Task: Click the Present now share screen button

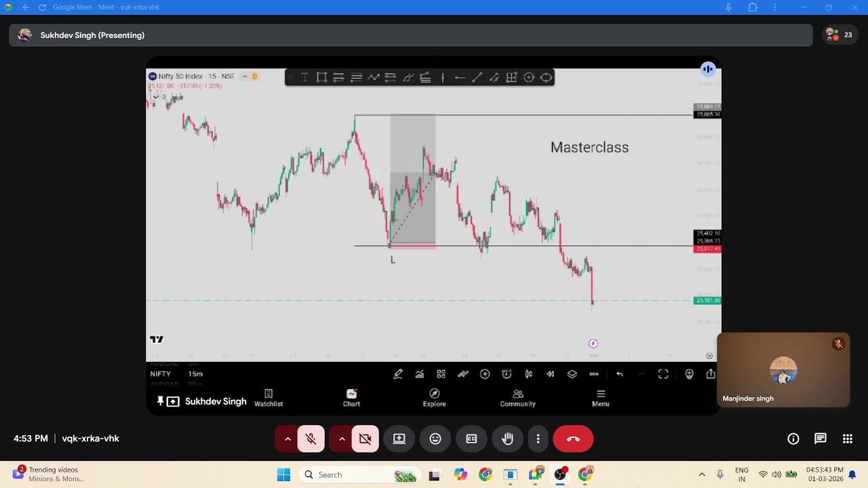Action: [399, 439]
